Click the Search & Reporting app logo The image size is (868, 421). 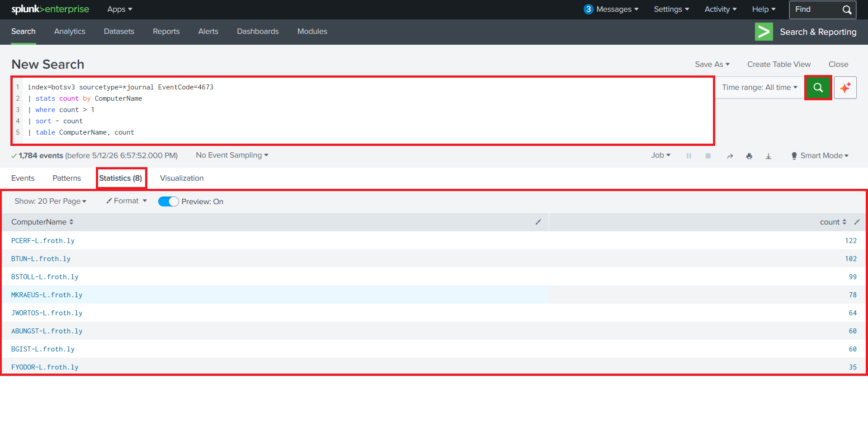point(764,32)
